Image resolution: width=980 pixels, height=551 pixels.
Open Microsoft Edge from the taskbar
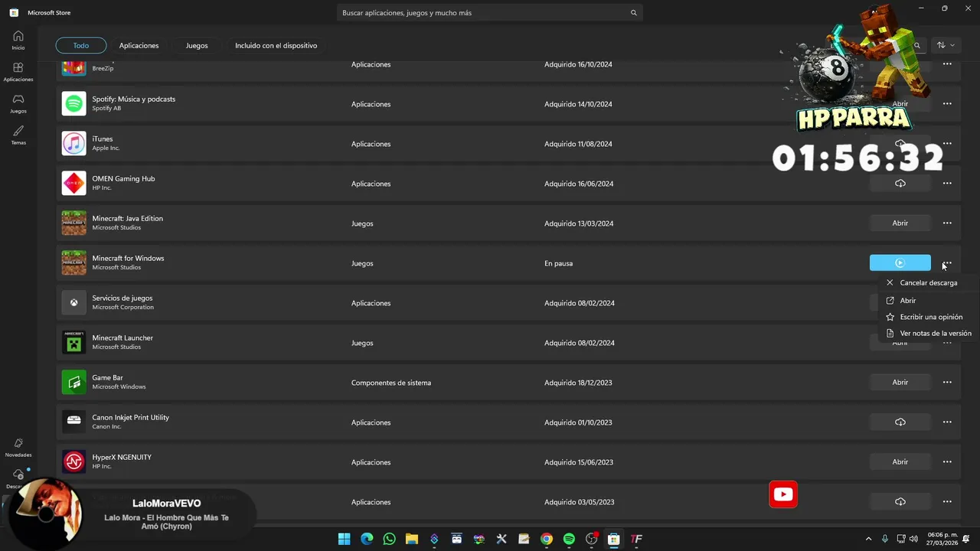tap(367, 539)
